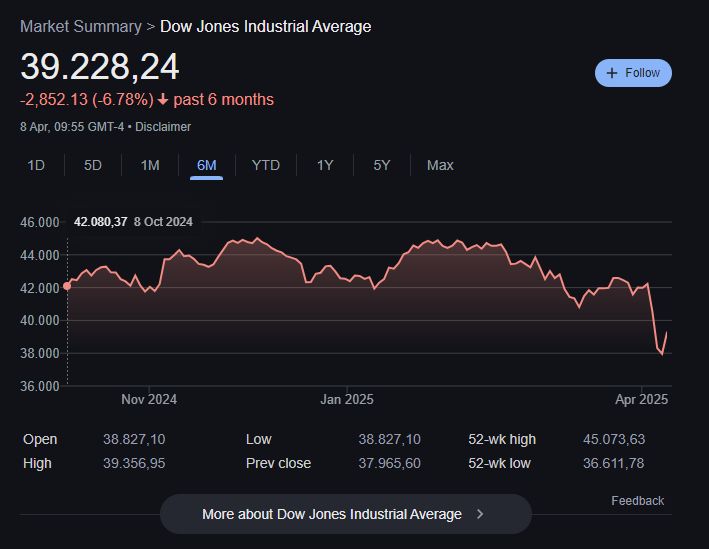The height and width of the screenshot is (549, 709).
Task: Show the 1Y chart range
Action: click(325, 165)
